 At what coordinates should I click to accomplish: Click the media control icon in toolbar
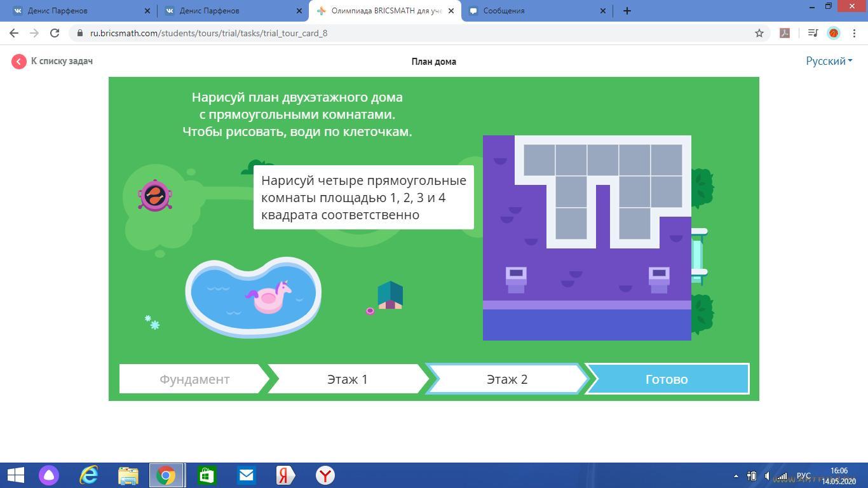click(812, 33)
